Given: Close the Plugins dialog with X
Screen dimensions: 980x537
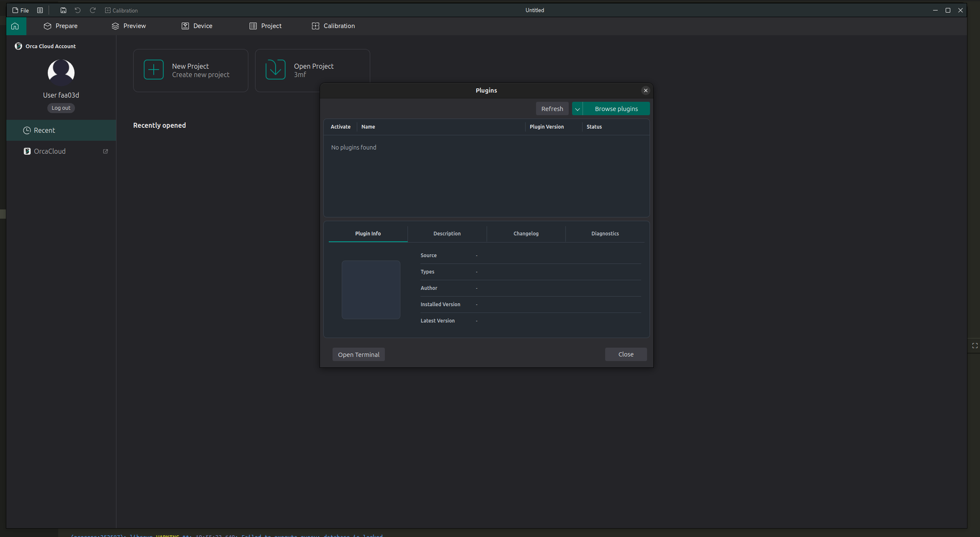Looking at the screenshot, I should (645, 90).
